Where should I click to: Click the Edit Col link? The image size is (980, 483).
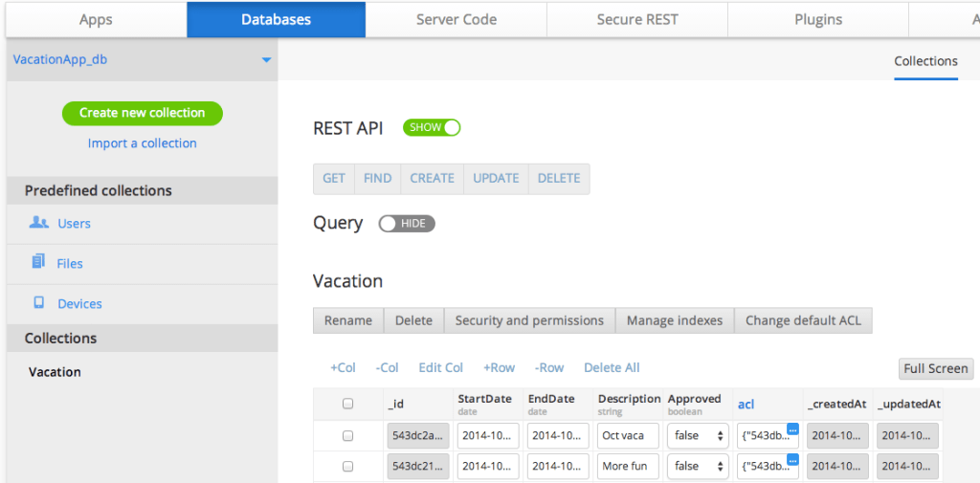(x=440, y=368)
